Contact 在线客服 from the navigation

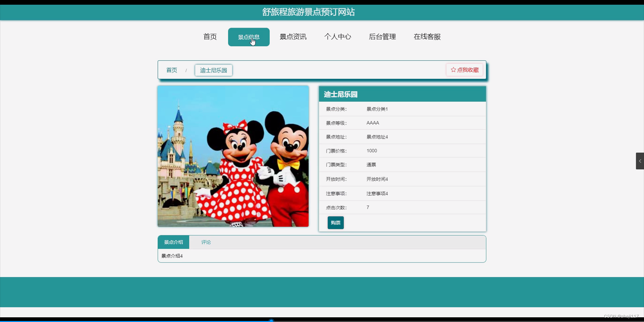tap(427, 37)
